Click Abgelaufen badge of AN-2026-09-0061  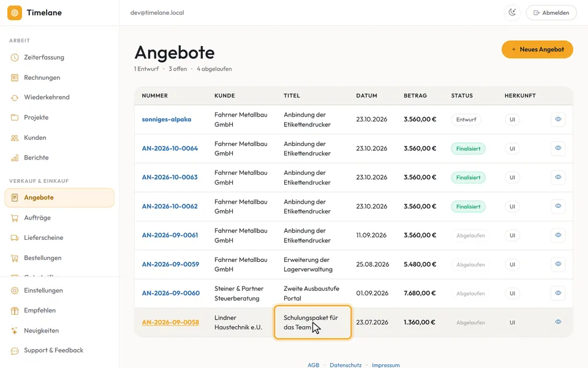pyautogui.click(x=470, y=236)
